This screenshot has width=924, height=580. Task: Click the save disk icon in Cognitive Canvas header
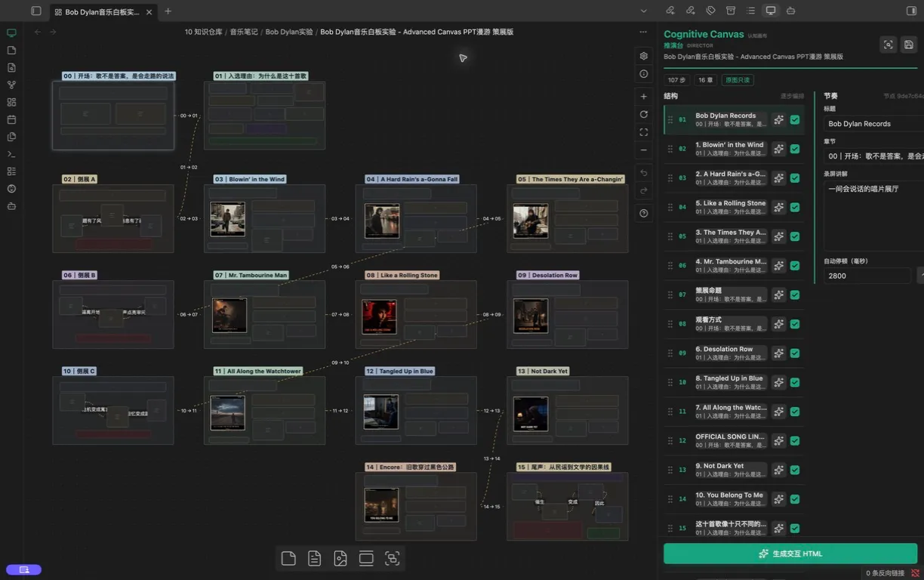coord(909,45)
